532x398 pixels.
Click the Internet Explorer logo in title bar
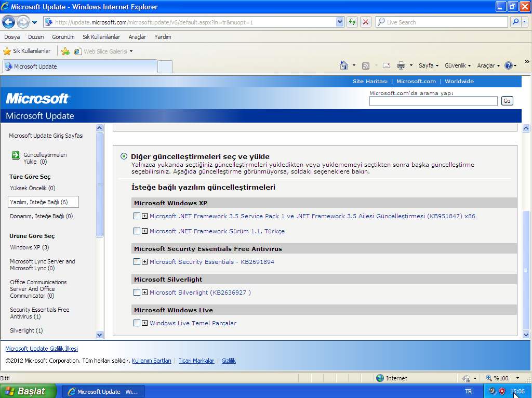pyautogui.click(x=5, y=7)
